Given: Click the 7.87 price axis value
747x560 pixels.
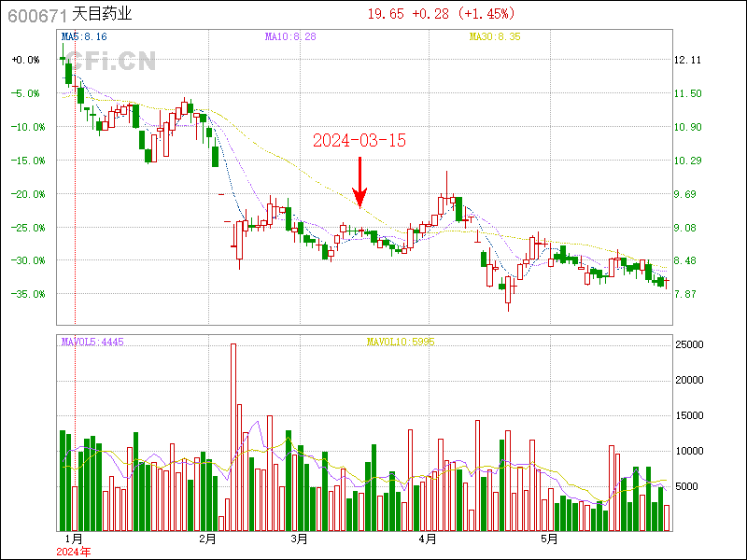Looking at the screenshot, I should tap(684, 294).
